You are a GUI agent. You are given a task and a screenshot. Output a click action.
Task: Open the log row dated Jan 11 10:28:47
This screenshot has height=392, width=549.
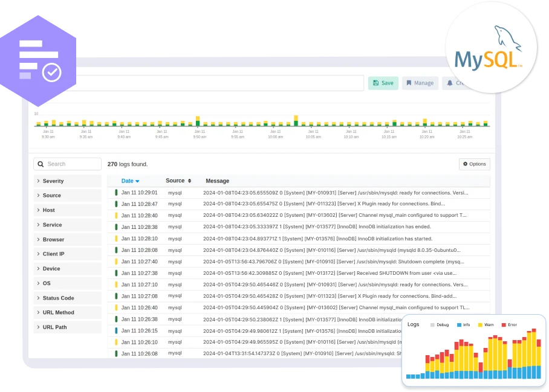(299, 204)
